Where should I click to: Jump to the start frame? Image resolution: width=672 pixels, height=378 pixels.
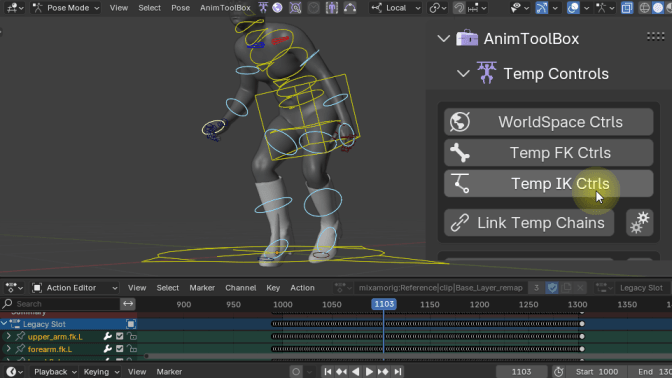(327, 372)
